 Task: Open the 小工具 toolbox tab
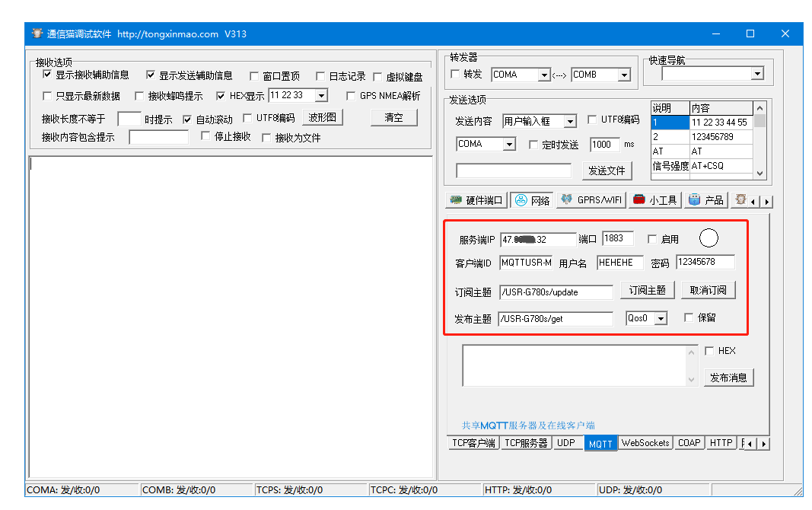click(x=654, y=200)
